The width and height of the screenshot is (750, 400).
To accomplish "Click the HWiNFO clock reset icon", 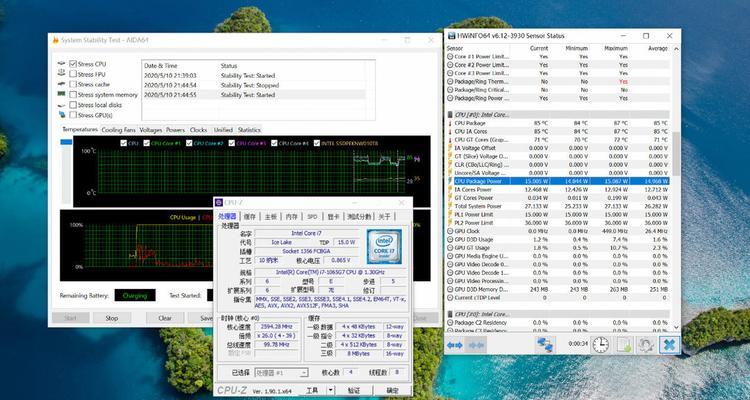I will coord(600,344).
